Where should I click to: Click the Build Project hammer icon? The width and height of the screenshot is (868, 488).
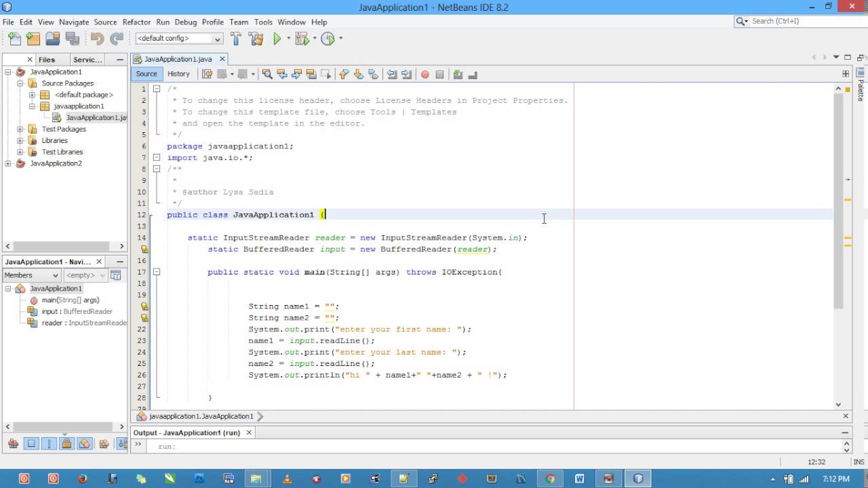coord(236,39)
